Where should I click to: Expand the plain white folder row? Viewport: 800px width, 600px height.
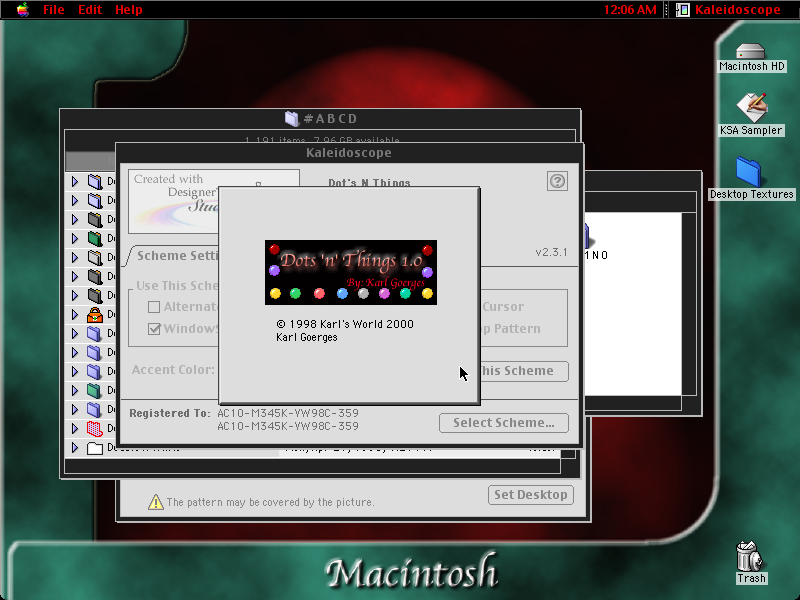tap(75, 448)
